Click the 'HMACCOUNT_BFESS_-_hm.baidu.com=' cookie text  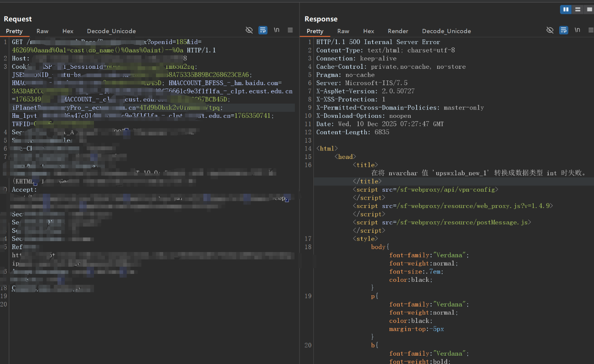click(x=225, y=83)
